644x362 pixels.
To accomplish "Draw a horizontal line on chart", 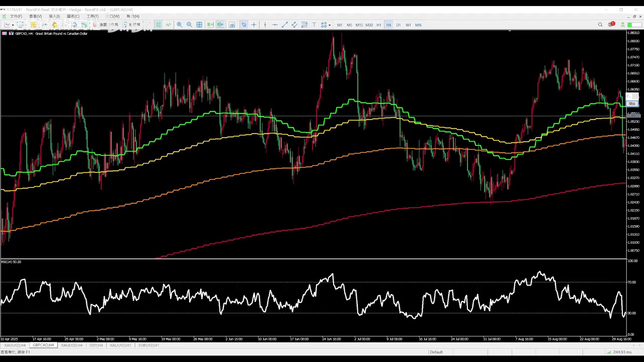I will click(x=275, y=25).
